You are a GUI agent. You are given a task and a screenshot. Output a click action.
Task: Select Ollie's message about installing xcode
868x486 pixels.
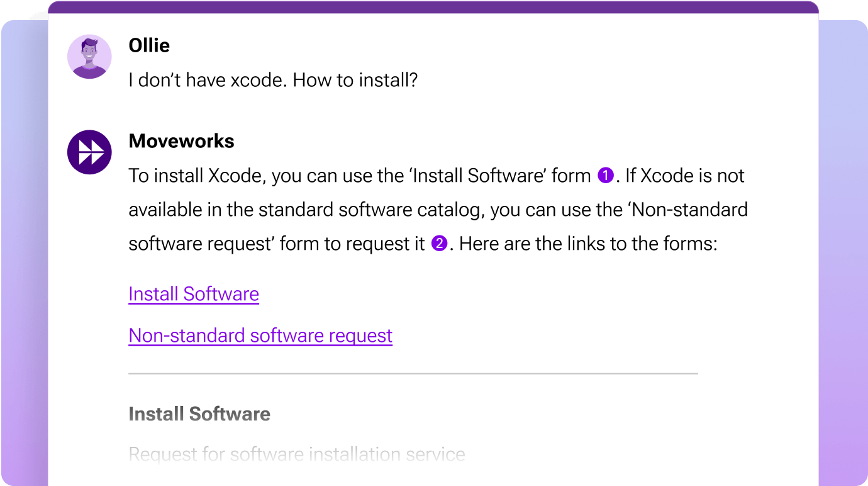273,81
